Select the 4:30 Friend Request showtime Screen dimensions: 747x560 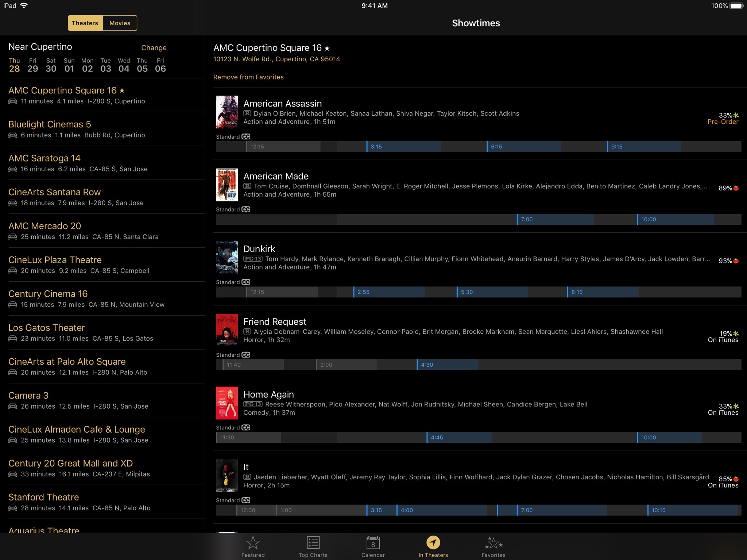447,364
